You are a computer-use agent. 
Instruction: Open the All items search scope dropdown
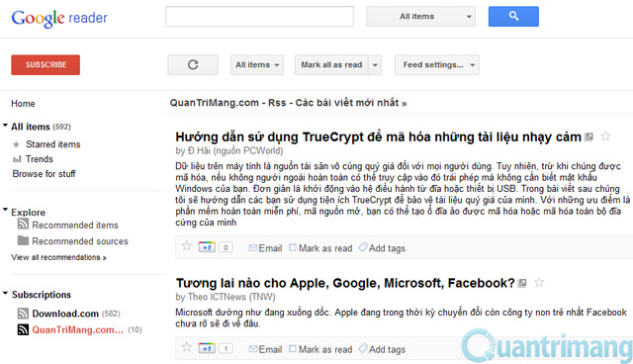pos(420,17)
